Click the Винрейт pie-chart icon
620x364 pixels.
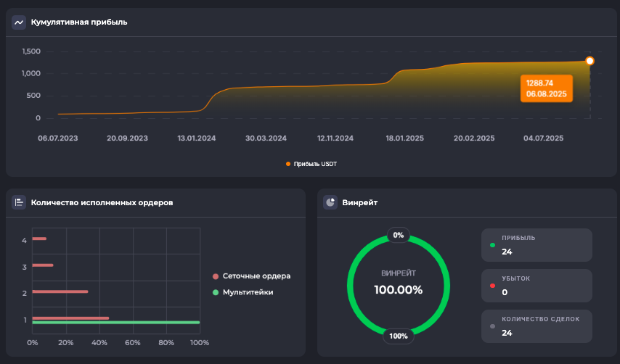[x=330, y=203]
